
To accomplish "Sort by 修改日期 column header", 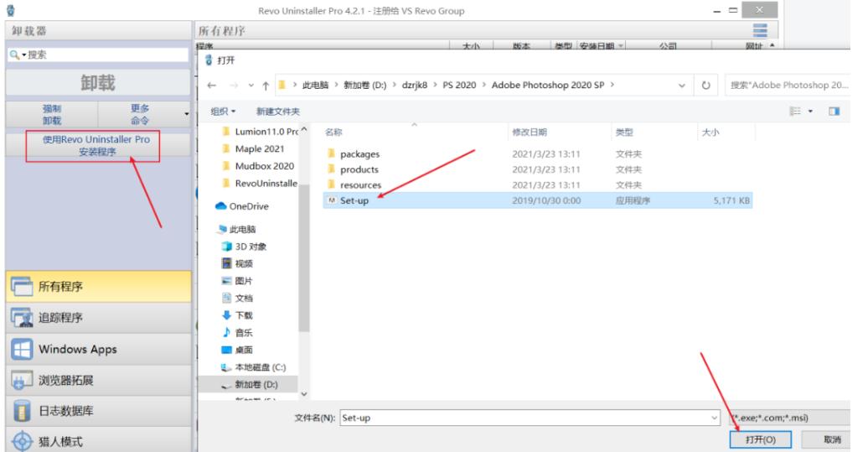I will [x=530, y=132].
